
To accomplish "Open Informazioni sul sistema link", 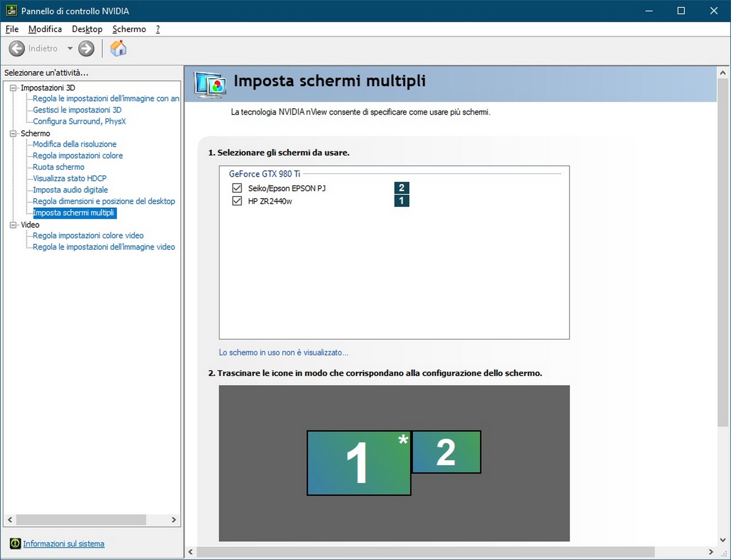I will coord(64,543).
